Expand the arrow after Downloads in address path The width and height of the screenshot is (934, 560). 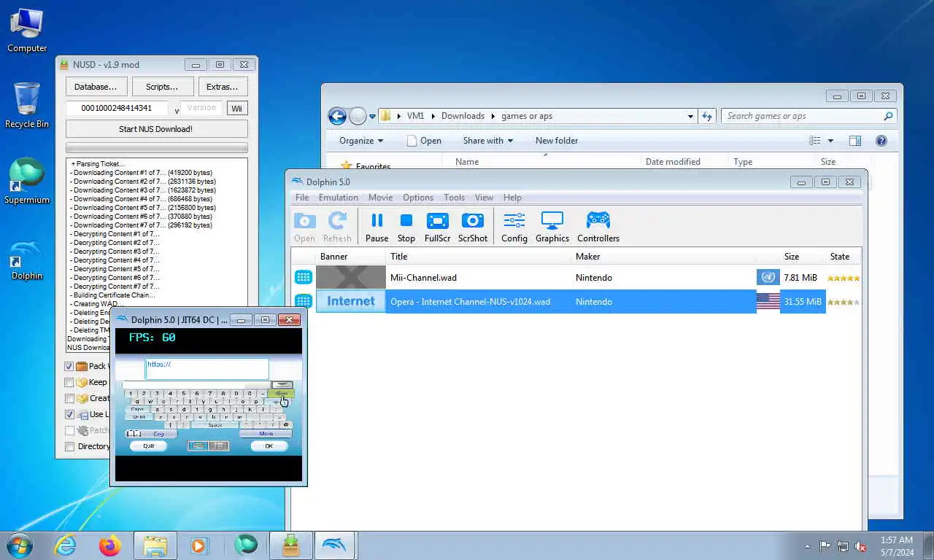(493, 116)
